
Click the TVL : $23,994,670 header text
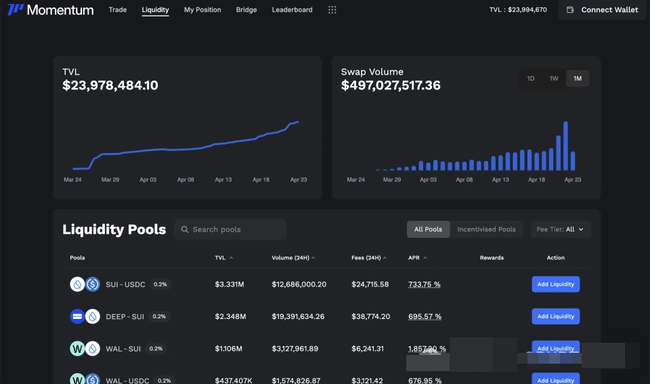tap(518, 10)
